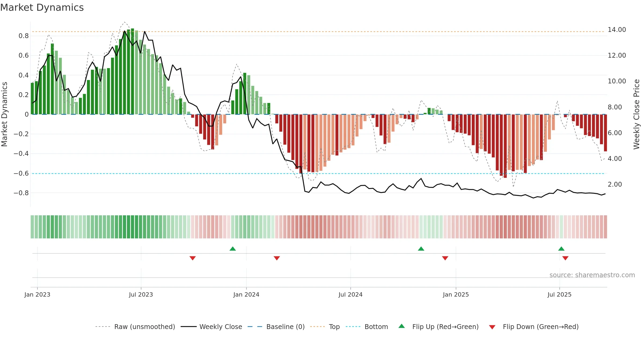The image size is (644, 362).
Task: Click the green Flip Up legend triangle icon
Action: point(402,326)
